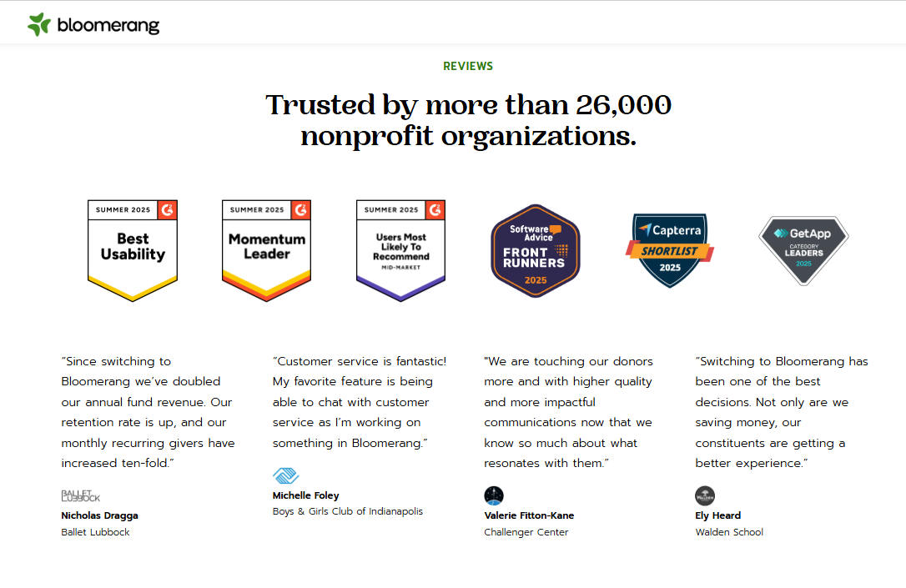Click the GetApp Category Leaders 2025 badge

803,250
